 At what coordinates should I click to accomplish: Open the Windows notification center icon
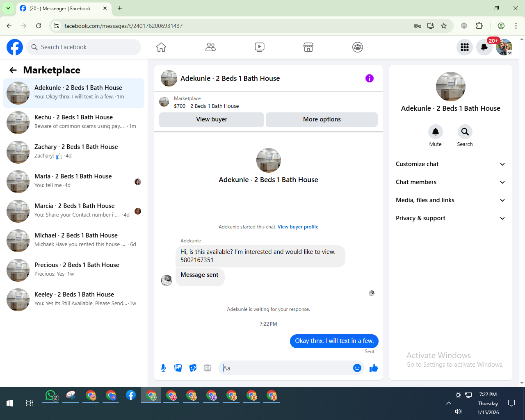coord(511,403)
